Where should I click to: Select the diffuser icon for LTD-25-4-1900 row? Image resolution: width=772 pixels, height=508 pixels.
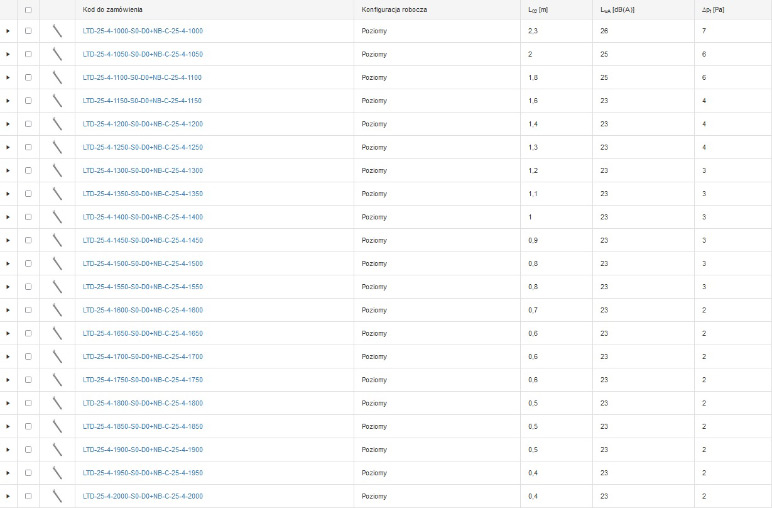coord(57,449)
